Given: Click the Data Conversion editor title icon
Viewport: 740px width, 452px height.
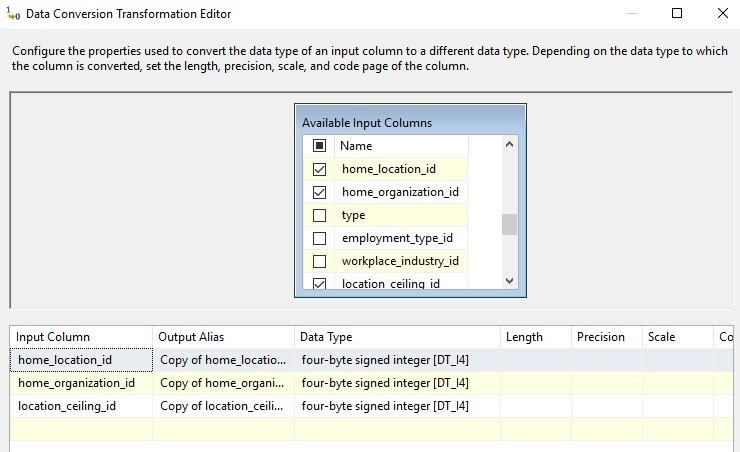Looking at the screenshot, I should [x=13, y=14].
